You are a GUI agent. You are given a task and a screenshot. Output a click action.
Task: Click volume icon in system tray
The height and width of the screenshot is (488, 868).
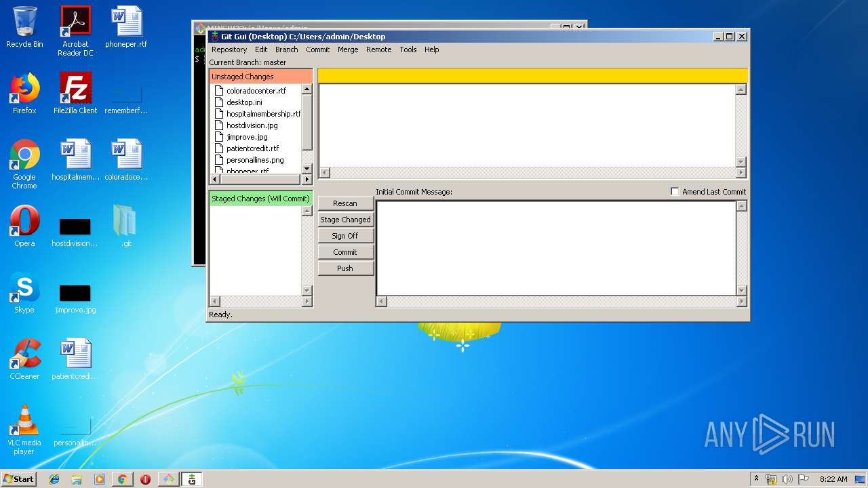pos(787,479)
